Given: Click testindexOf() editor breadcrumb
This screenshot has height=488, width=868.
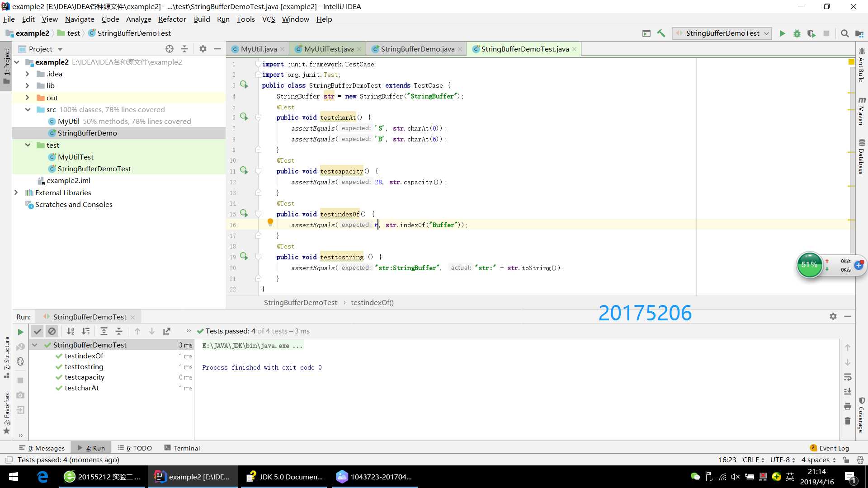Looking at the screenshot, I should (372, 302).
